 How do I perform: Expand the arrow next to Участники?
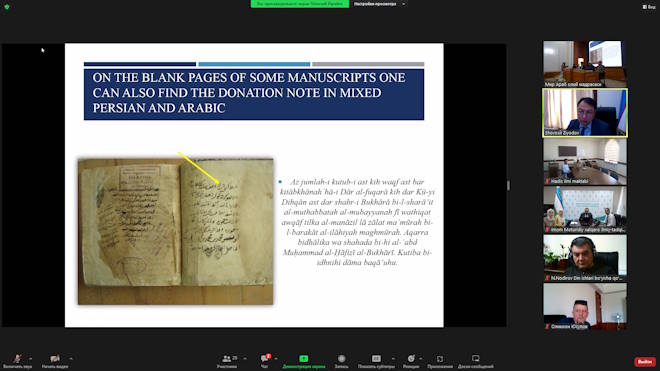(245, 359)
